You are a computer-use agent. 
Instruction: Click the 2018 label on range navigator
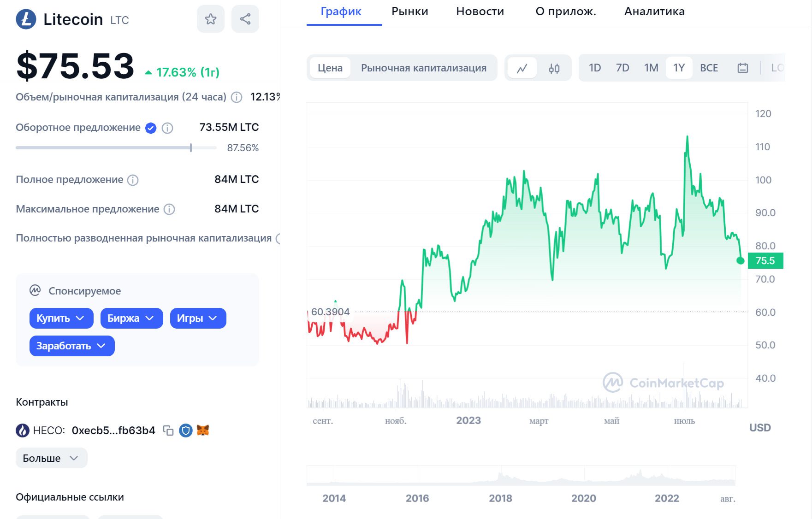point(500,498)
